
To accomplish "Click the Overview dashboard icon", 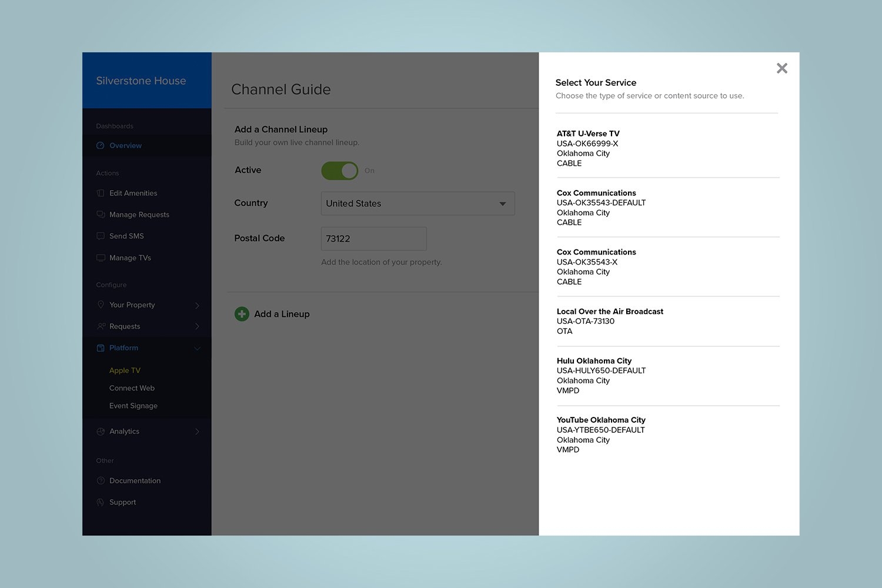I will coord(101,146).
